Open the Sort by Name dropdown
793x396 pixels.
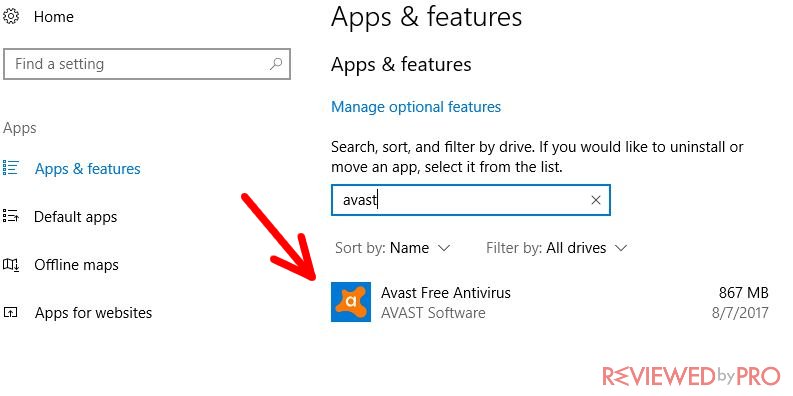[392, 248]
